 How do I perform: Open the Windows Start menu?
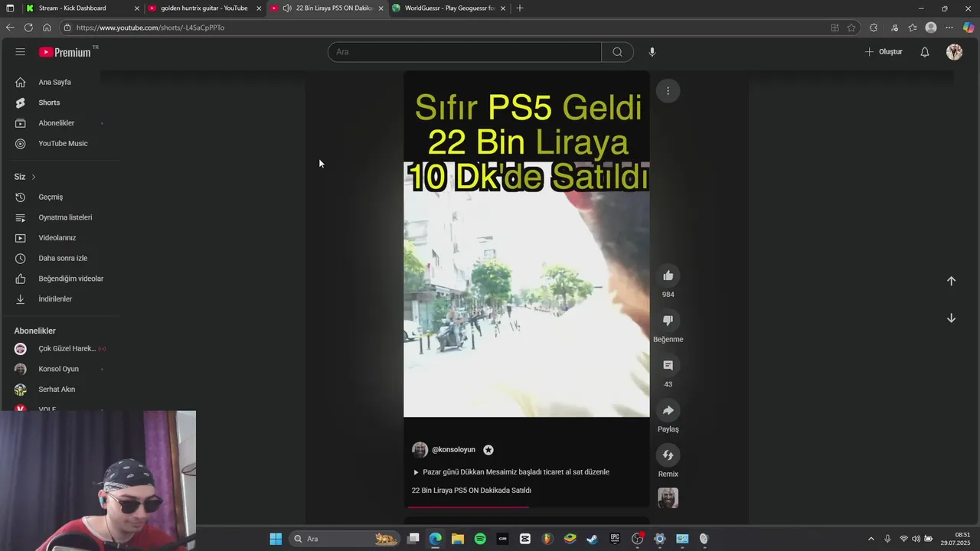[276, 539]
